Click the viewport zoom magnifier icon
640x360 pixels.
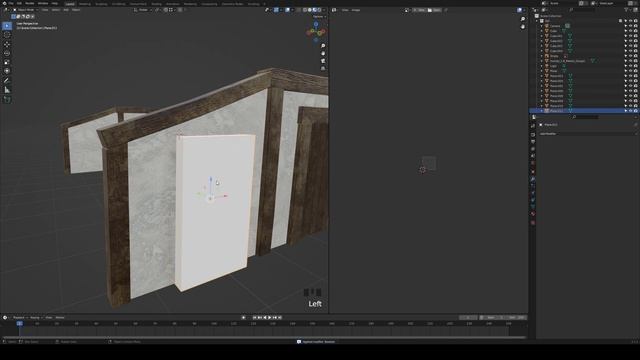click(323, 46)
